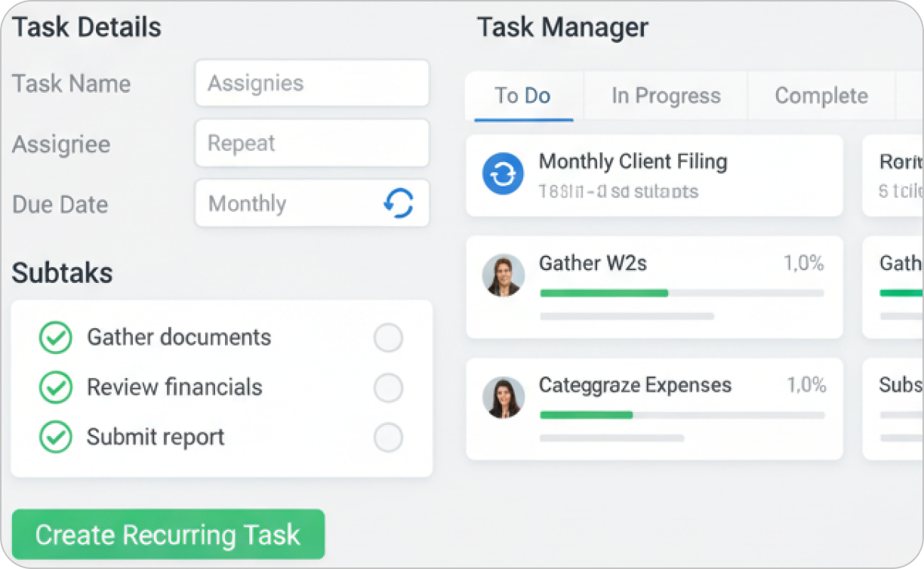Open the Monthly Client Filing task title
924x569 pixels.
click(x=633, y=161)
